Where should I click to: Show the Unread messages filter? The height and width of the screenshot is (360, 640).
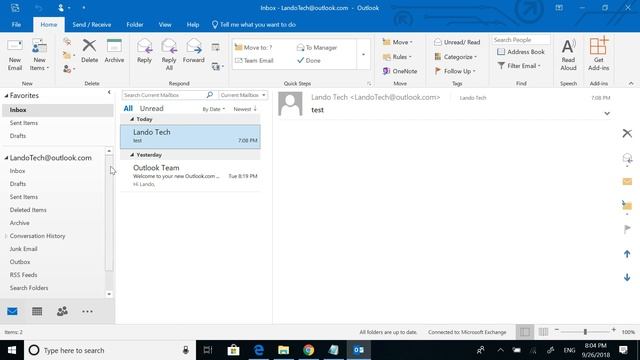(151, 109)
